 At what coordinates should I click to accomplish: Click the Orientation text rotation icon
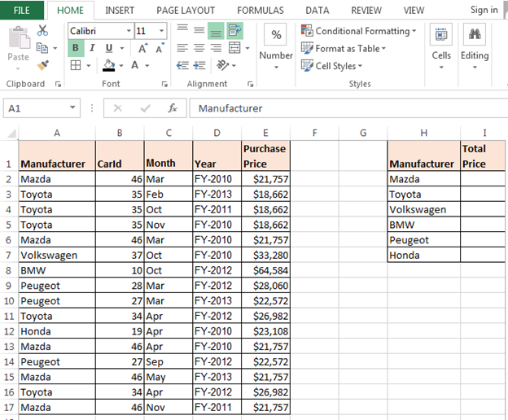[222, 65]
